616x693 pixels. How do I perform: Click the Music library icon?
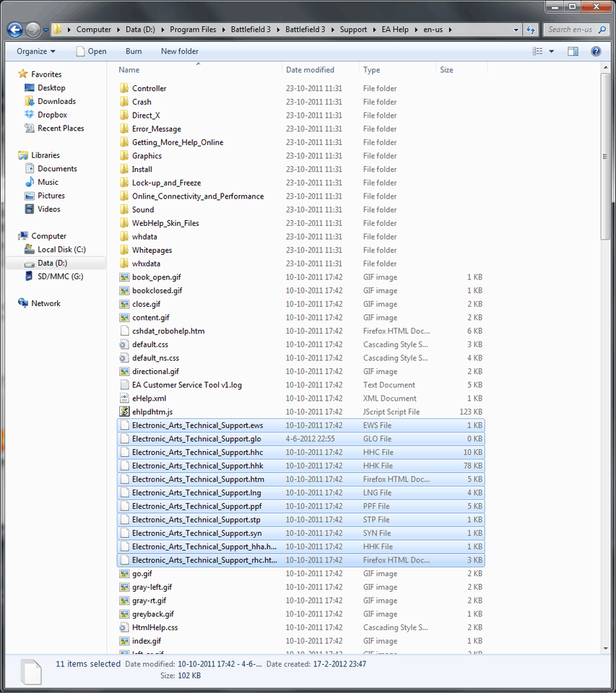click(x=29, y=182)
